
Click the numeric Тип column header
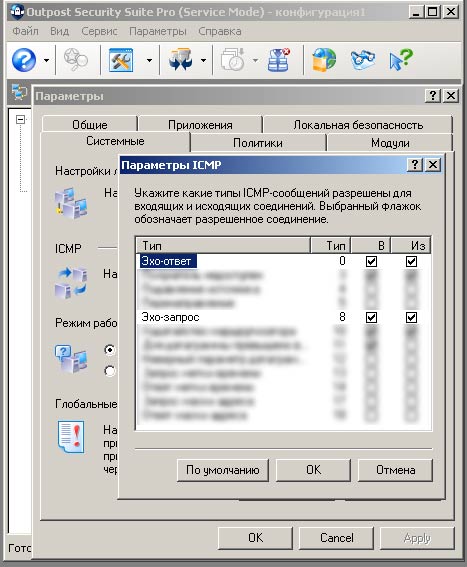click(x=331, y=246)
